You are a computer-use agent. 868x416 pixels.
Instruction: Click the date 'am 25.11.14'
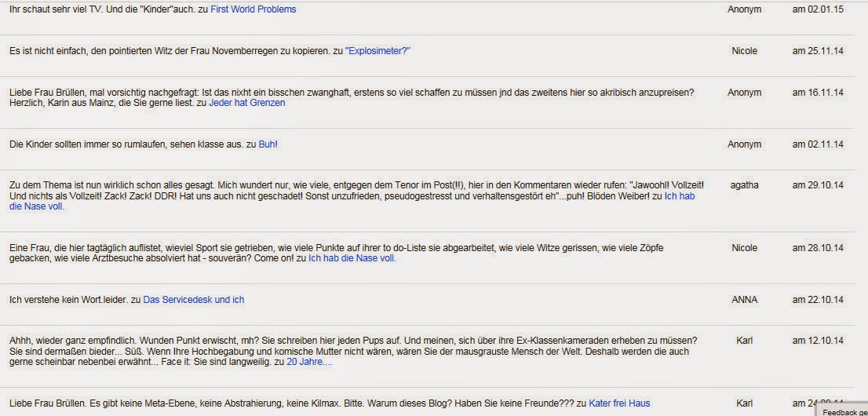pos(818,51)
